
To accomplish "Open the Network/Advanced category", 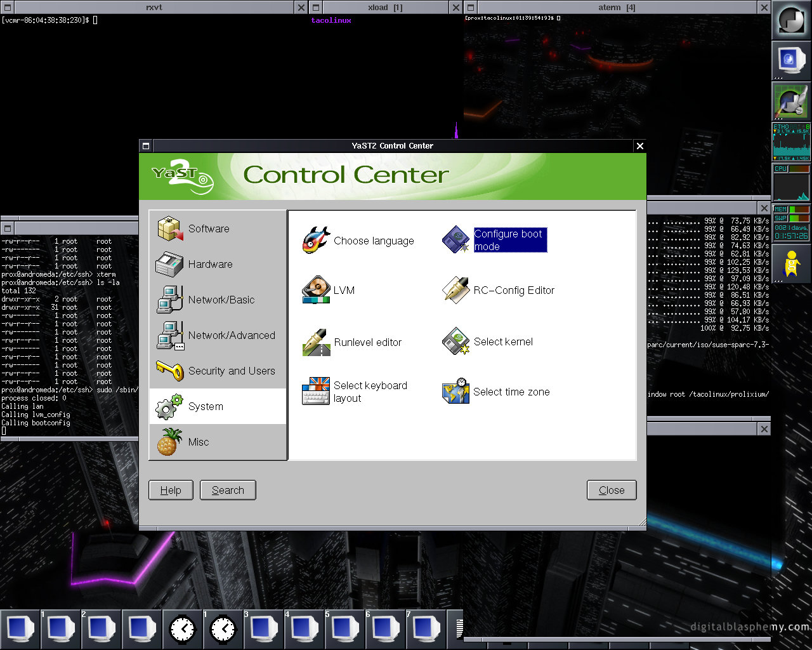I will (x=218, y=335).
